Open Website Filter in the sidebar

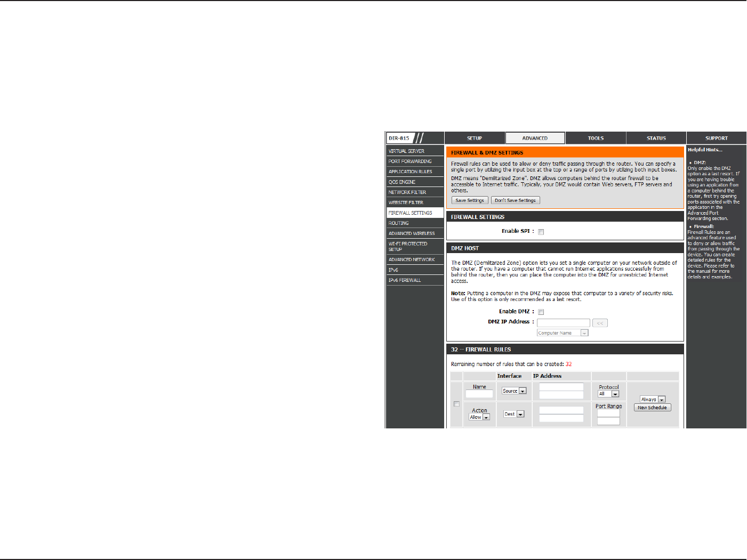[x=415, y=202]
